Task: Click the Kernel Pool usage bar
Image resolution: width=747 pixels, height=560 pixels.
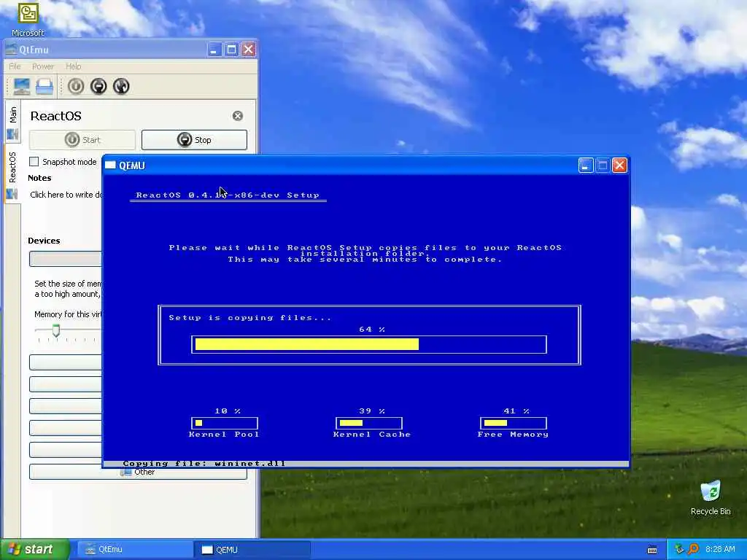Action: [225, 423]
